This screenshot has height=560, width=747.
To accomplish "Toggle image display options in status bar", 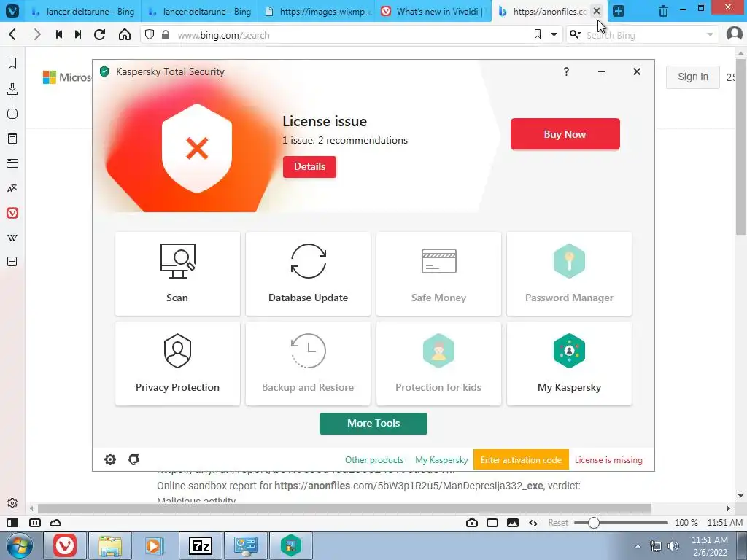I will (513, 523).
